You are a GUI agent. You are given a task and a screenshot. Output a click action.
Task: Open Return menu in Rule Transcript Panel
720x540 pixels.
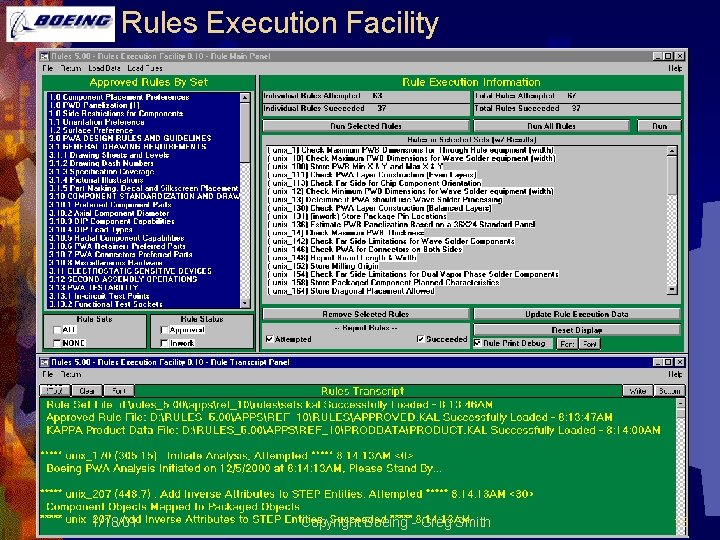(71, 374)
